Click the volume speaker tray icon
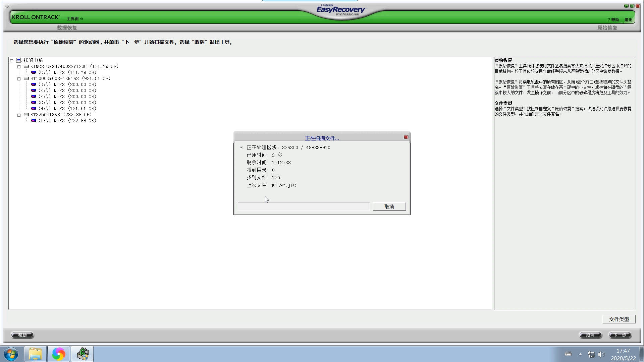This screenshot has height=362, width=644. pos(601,354)
